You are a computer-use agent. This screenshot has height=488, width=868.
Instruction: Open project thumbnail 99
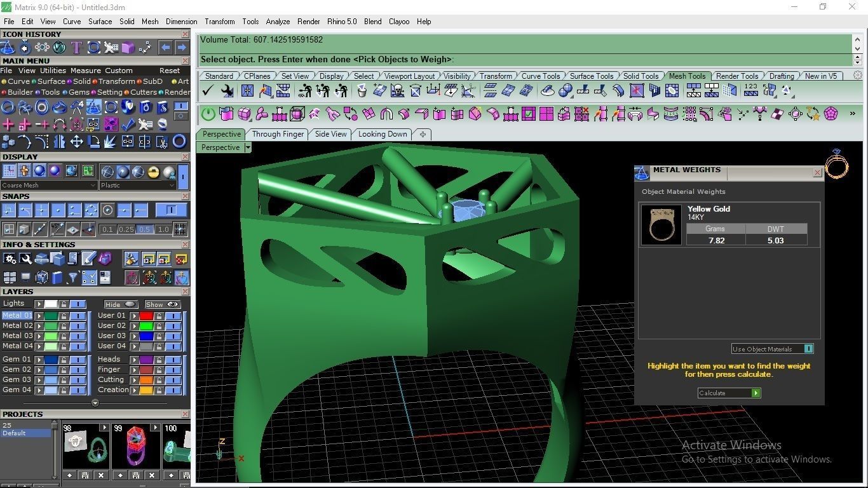tap(136, 446)
